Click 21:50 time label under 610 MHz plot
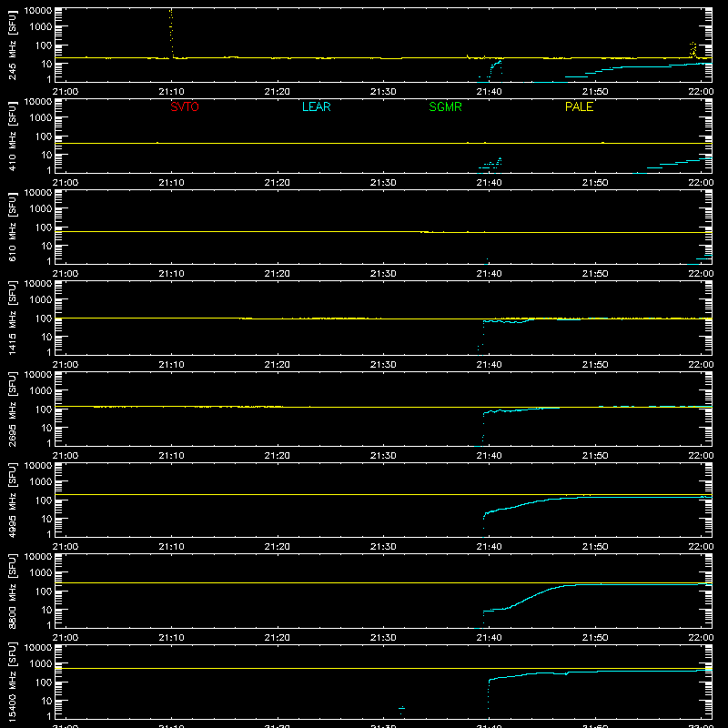This screenshot has width=728, height=728. coord(595,274)
